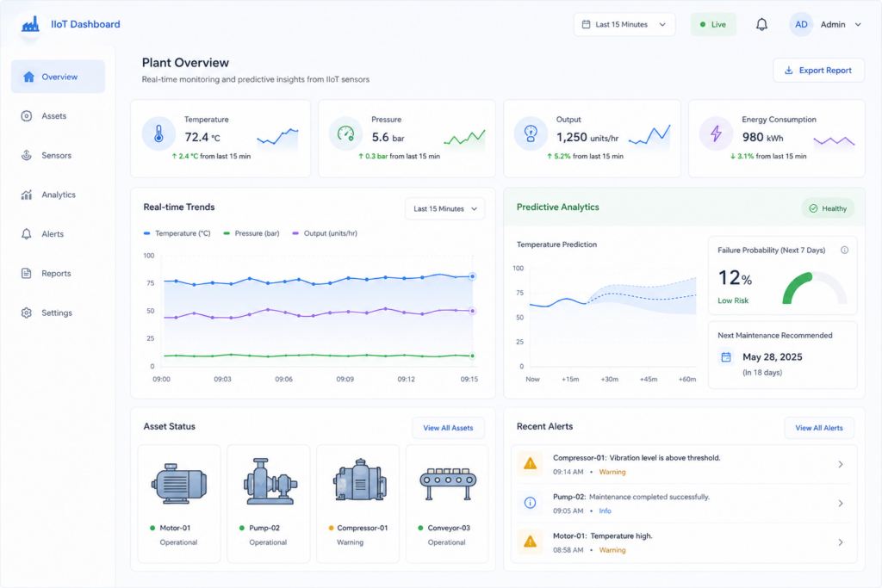Click the failure probability gauge arc
This screenshot has width=882, height=588.
815,288
